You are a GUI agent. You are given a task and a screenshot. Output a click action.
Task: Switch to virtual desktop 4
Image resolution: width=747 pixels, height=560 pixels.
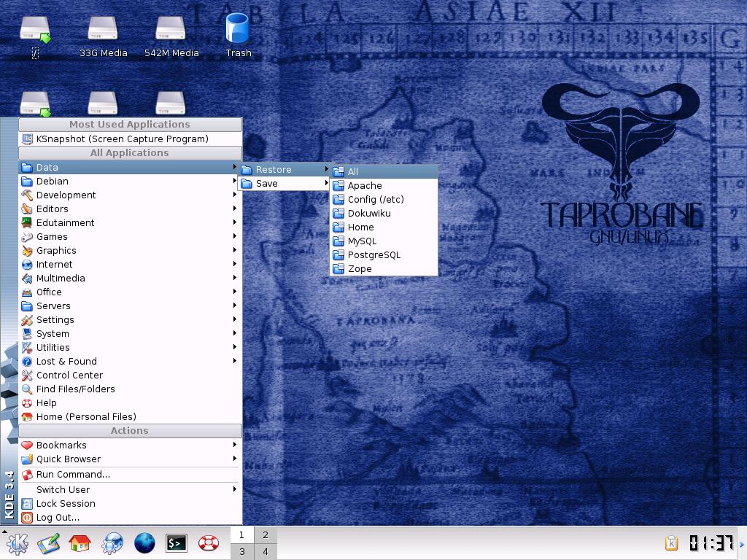[266, 551]
